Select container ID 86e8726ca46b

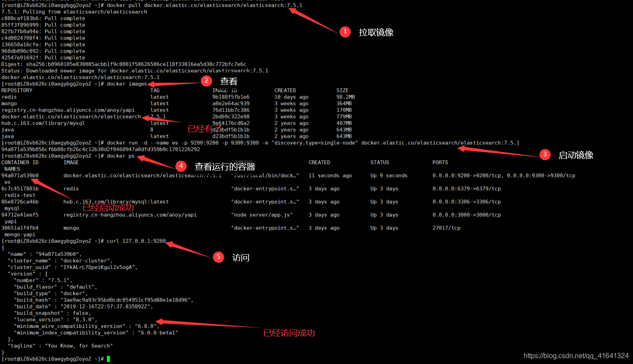pyautogui.click(x=20, y=202)
